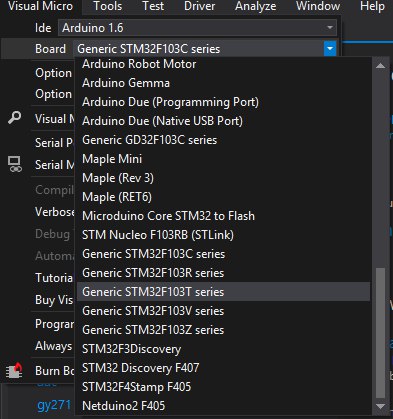The height and width of the screenshot is (419, 393).
Task: Open the first Option menu entry
Action: (53, 73)
